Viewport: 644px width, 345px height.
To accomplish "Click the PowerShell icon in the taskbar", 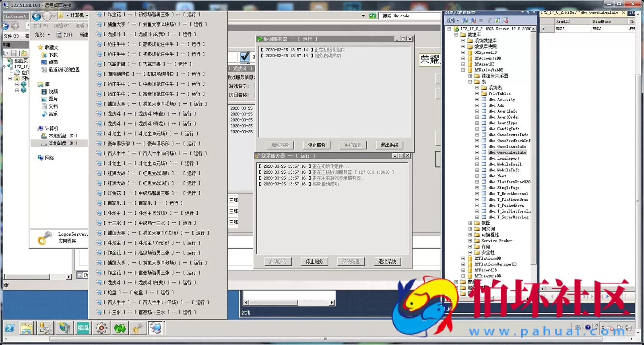I will (x=10, y=329).
